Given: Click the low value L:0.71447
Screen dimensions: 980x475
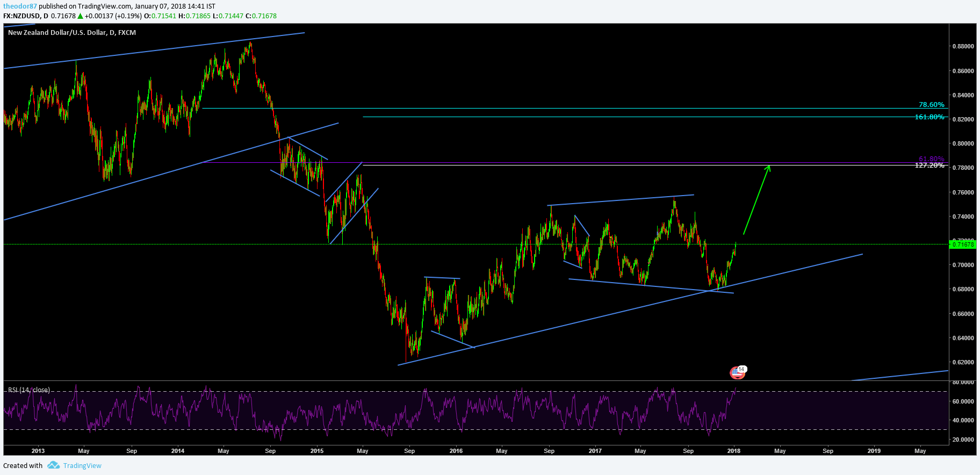Looking at the screenshot, I should click(228, 16).
